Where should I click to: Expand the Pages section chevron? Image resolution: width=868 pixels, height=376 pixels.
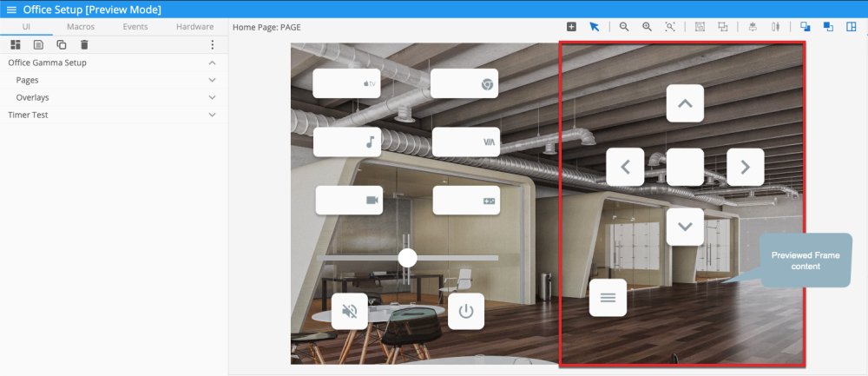click(x=212, y=80)
